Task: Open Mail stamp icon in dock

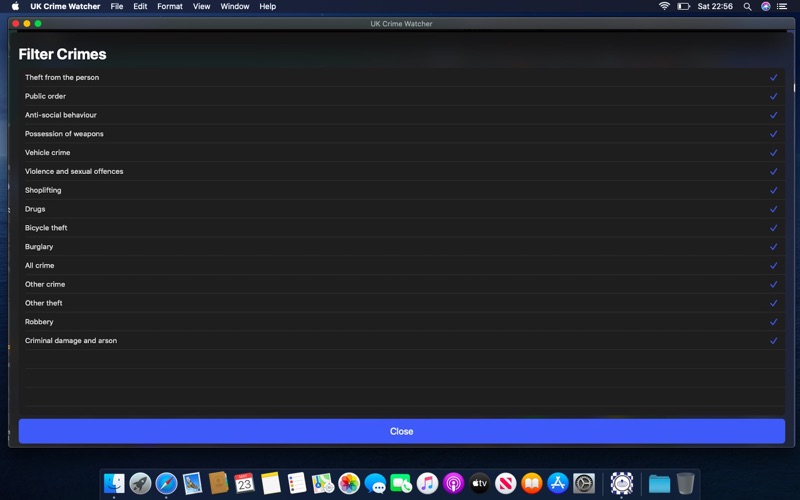Action: point(192,483)
